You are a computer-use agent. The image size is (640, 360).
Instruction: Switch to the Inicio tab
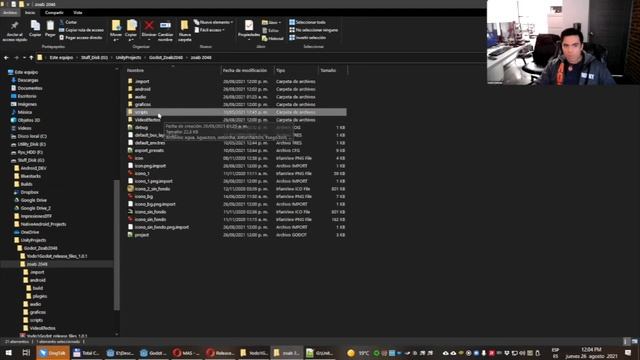(x=30, y=13)
